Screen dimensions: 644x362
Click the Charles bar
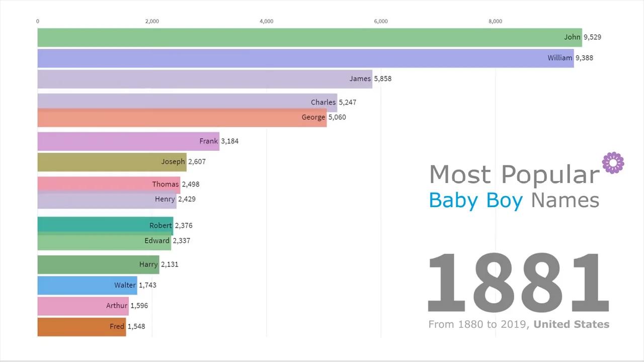(176, 102)
